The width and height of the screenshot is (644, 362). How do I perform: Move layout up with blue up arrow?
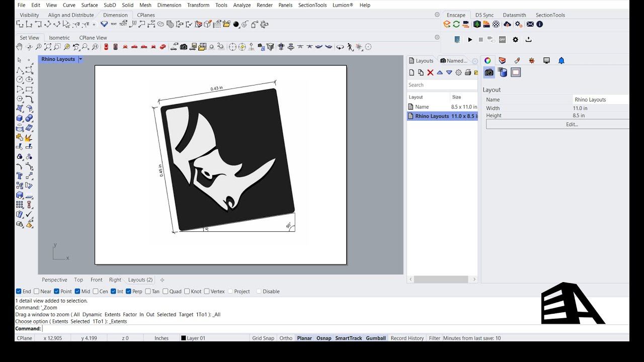click(440, 72)
